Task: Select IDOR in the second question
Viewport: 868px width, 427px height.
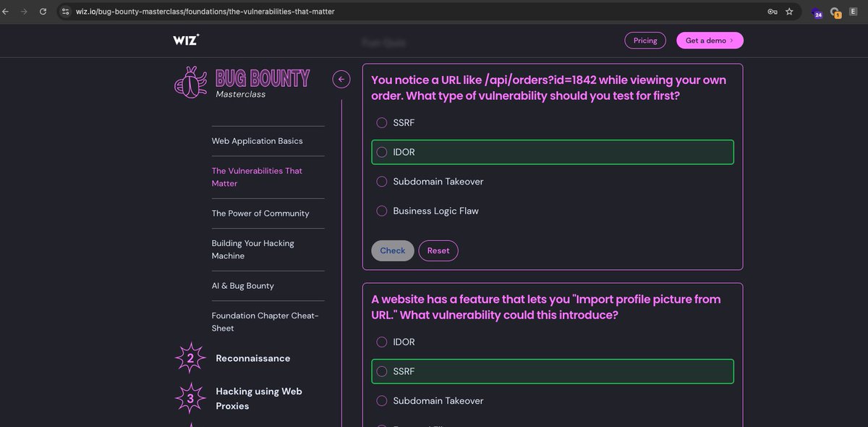Action: pyautogui.click(x=382, y=342)
